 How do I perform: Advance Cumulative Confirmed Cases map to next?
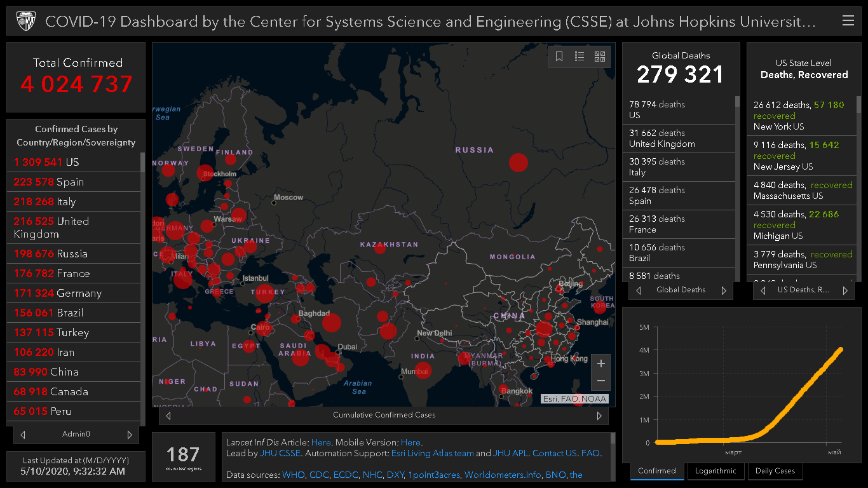(599, 416)
